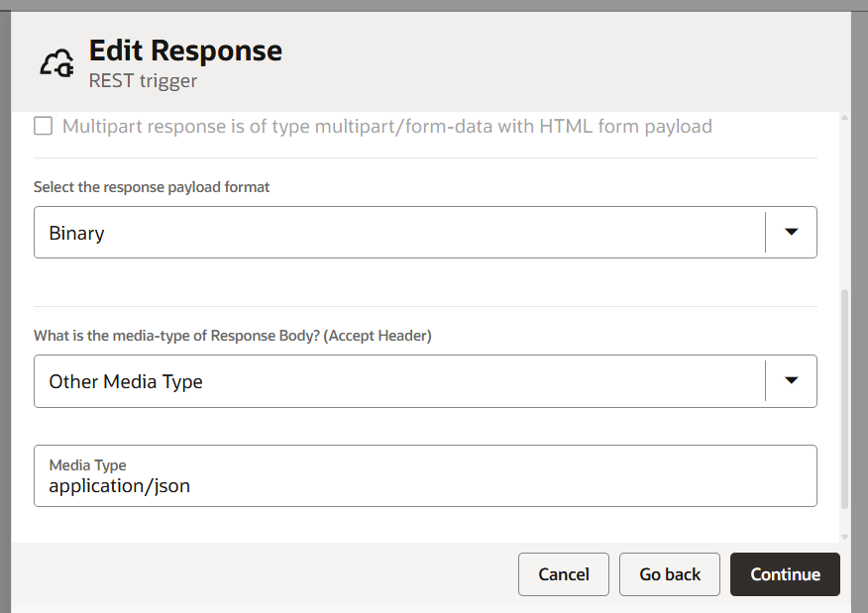This screenshot has width=868, height=613.
Task: Proceed with the Continue button
Action: (x=785, y=574)
